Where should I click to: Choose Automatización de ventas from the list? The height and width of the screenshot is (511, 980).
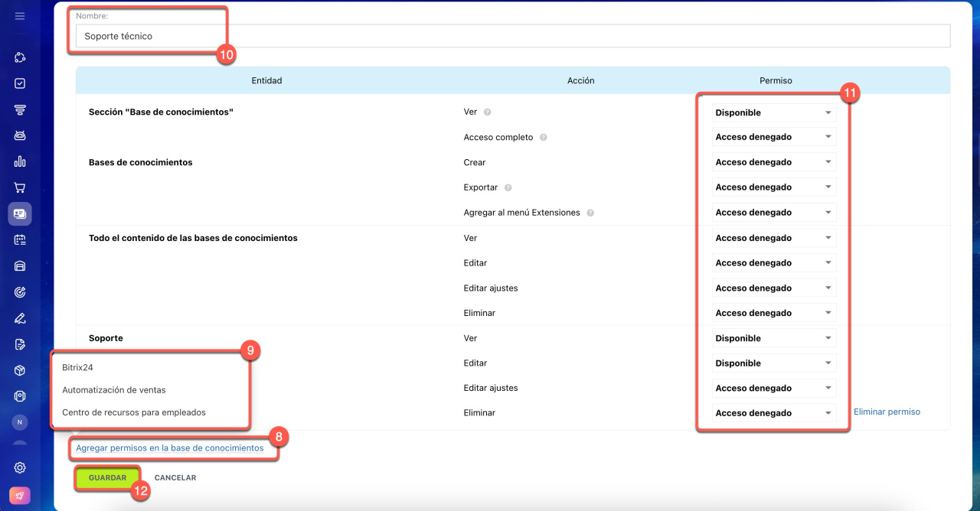coord(113,390)
